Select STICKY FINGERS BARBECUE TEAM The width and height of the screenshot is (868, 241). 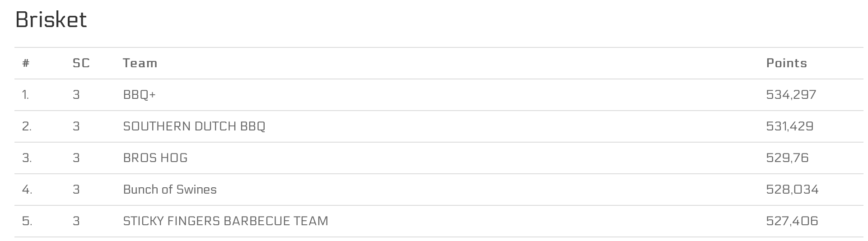point(225,221)
